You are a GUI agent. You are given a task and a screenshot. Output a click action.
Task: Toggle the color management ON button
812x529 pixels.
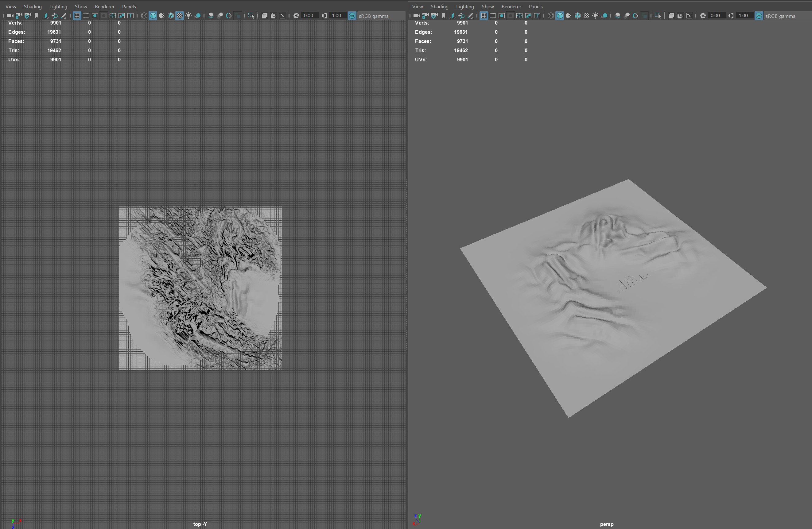point(352,16)
